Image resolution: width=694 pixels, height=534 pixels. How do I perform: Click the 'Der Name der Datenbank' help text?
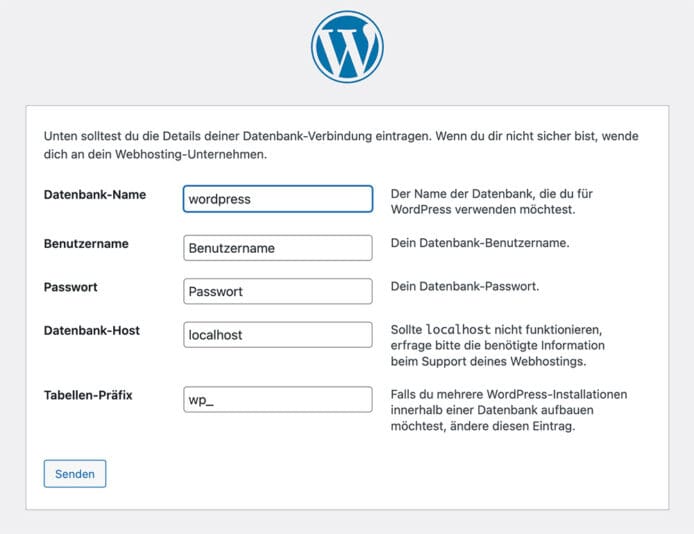point(492,202)
